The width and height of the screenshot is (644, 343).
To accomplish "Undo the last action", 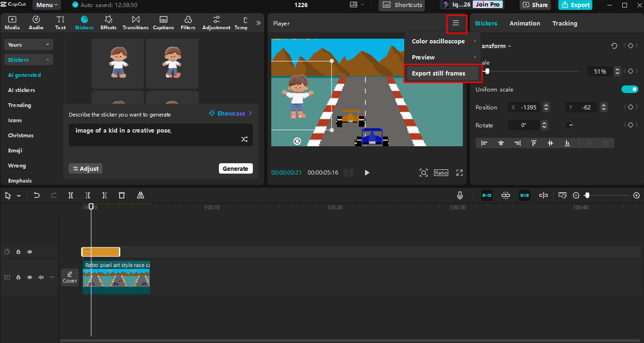I will pos(37,195).
